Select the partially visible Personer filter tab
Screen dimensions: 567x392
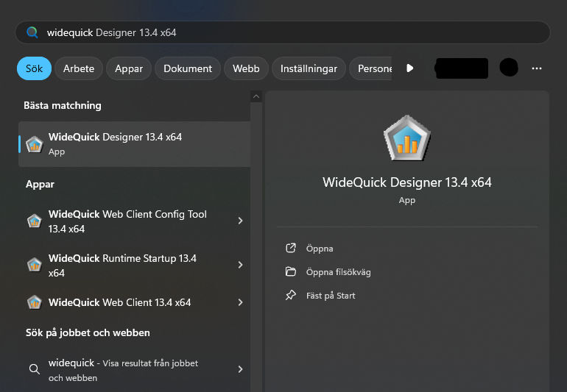(371, 68)
